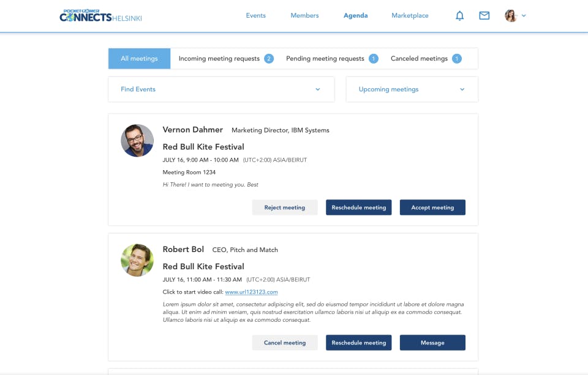Expand the Find Events dropdown
588x375 pixels.
pos(221,89)
